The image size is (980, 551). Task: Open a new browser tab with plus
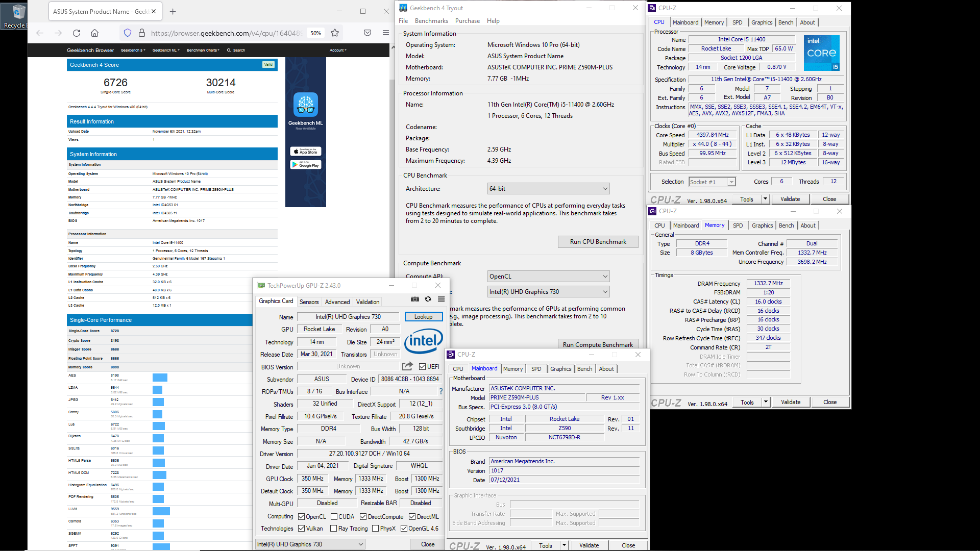tap(173, 11)
